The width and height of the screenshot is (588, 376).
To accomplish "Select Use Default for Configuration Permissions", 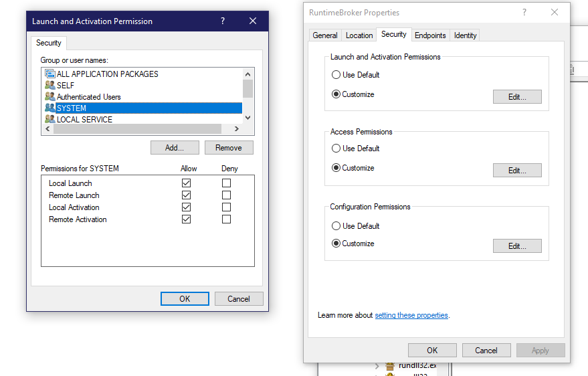I will click(336, 225).
